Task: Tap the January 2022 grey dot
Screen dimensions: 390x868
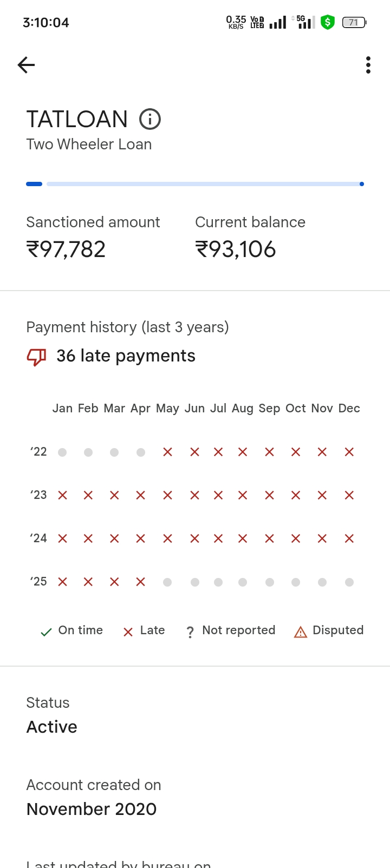Action: click(x=62, y=452)
